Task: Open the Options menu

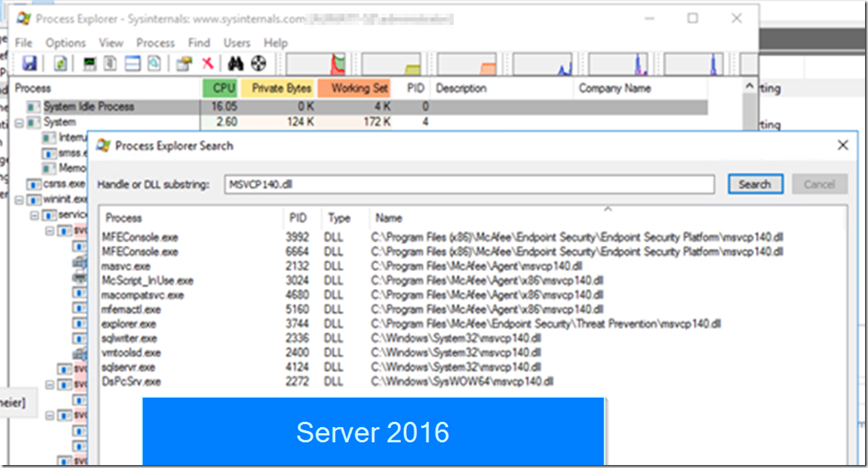Action: pyautogui.click(x=65, y=43)
